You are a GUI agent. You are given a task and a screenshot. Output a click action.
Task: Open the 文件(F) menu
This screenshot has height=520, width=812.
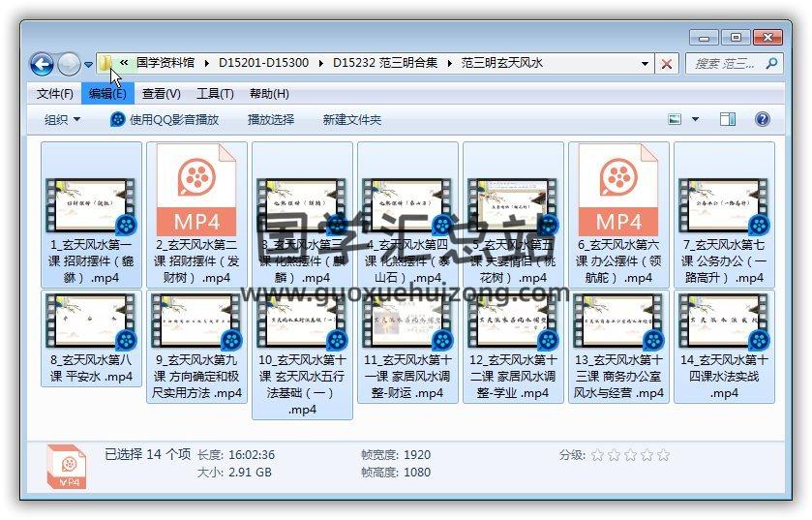pos(55,94)
